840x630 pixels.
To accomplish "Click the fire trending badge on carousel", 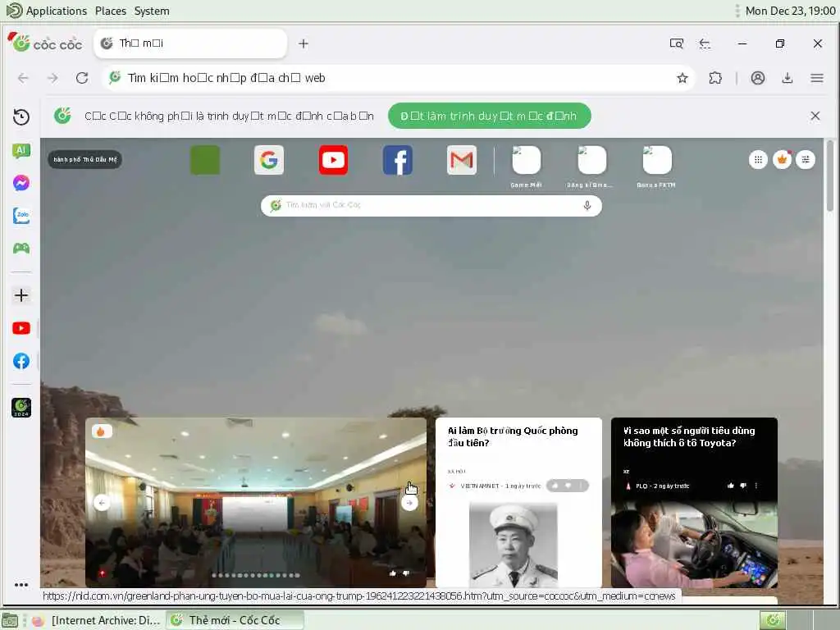I will click(x=101, y=431).
